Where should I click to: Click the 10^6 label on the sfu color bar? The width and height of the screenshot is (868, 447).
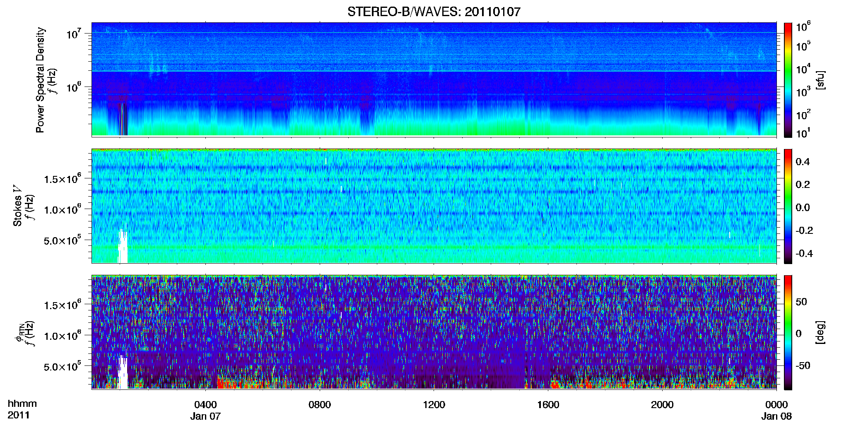(x=803, y=27)
